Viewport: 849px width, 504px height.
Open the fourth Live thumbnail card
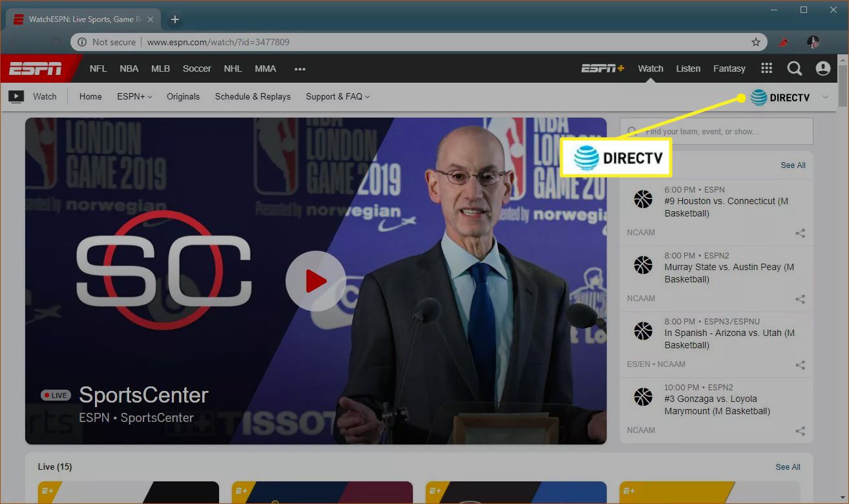(x=709, y=492)
